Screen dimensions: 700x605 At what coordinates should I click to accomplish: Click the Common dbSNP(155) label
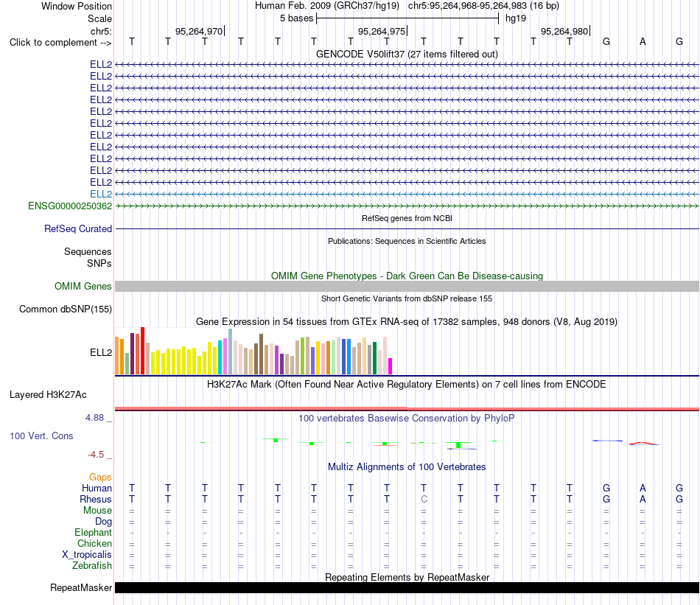(x=66, y=309)
